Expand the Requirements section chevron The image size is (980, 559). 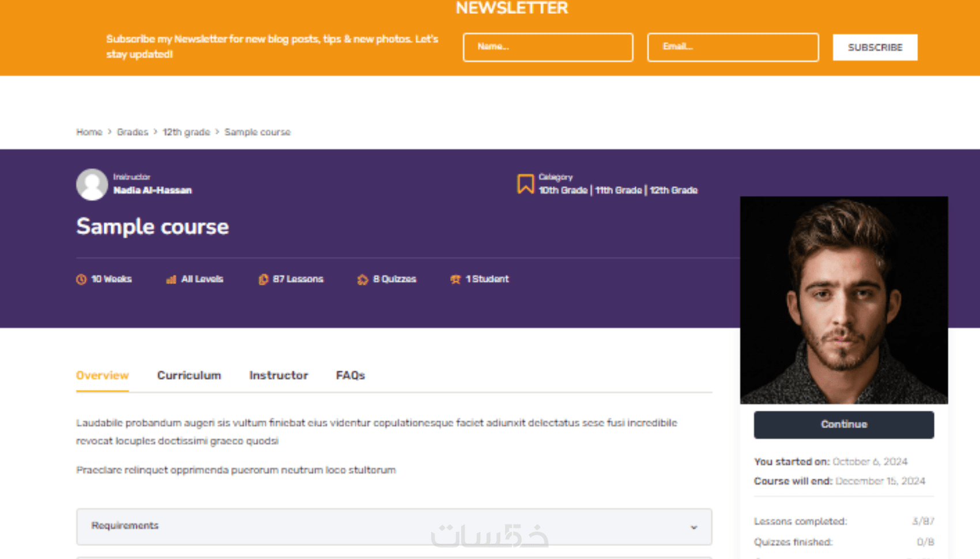click(694, 527)
